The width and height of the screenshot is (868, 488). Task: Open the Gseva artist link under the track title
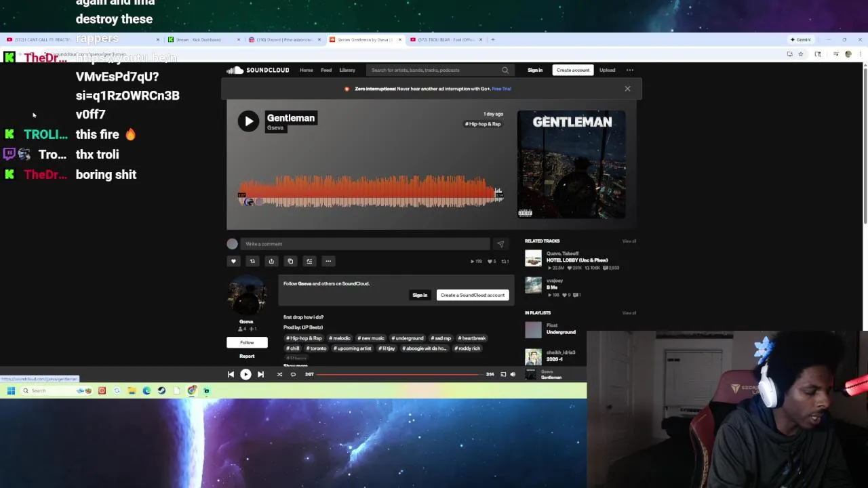275,128
